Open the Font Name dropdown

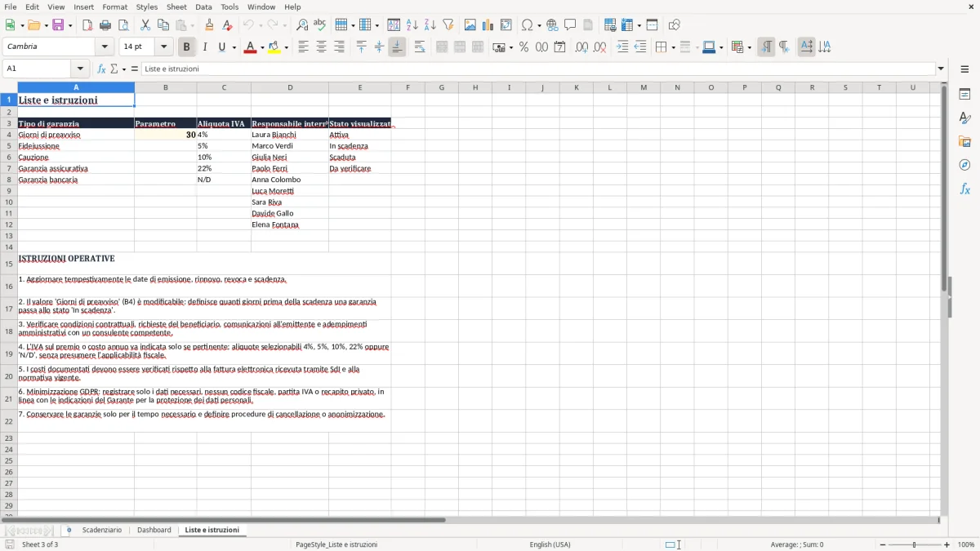104,47
